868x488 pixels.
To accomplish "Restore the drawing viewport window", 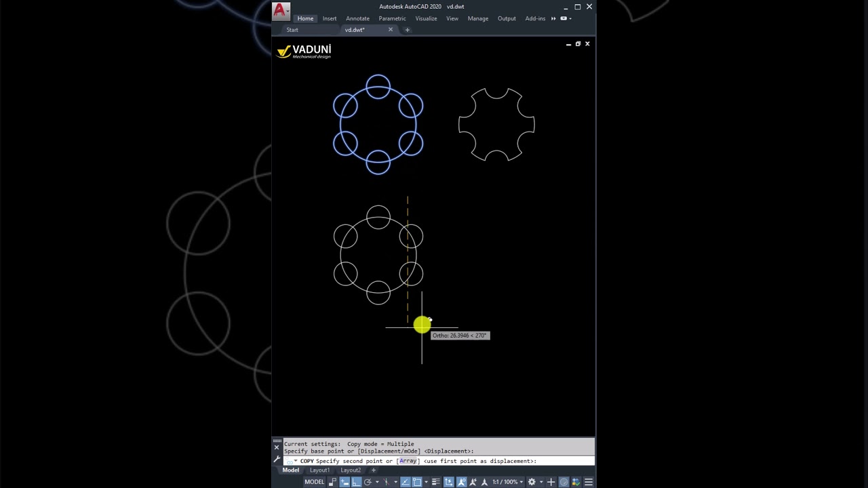I will (578, 44).
